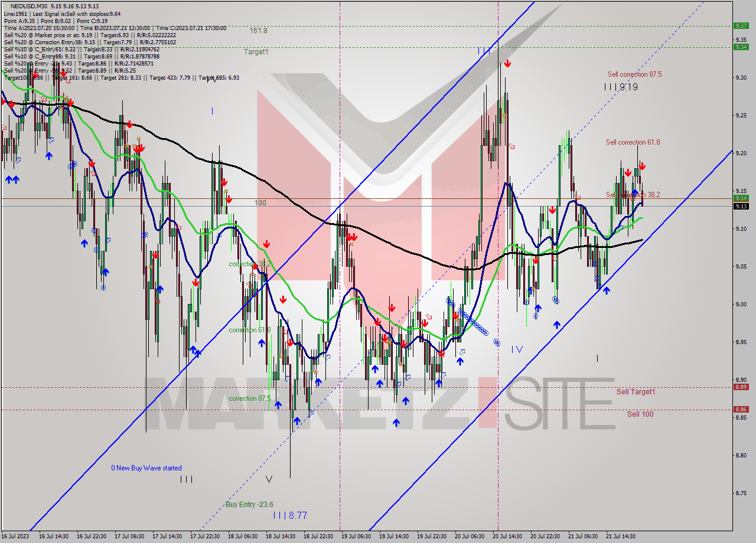Image resolution: width=756 pixels, height=543 pixels.
Task: Click the 'Sell 100' label
Action: [x=640, y=414]
